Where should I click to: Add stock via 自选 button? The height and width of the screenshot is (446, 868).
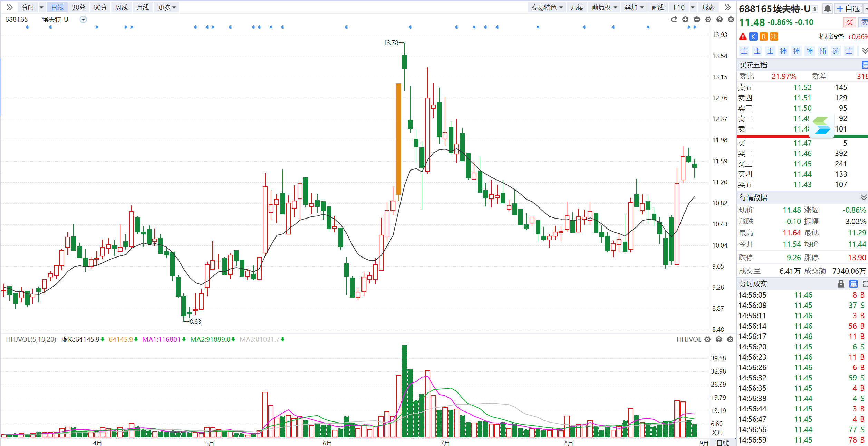pos(848,9)
